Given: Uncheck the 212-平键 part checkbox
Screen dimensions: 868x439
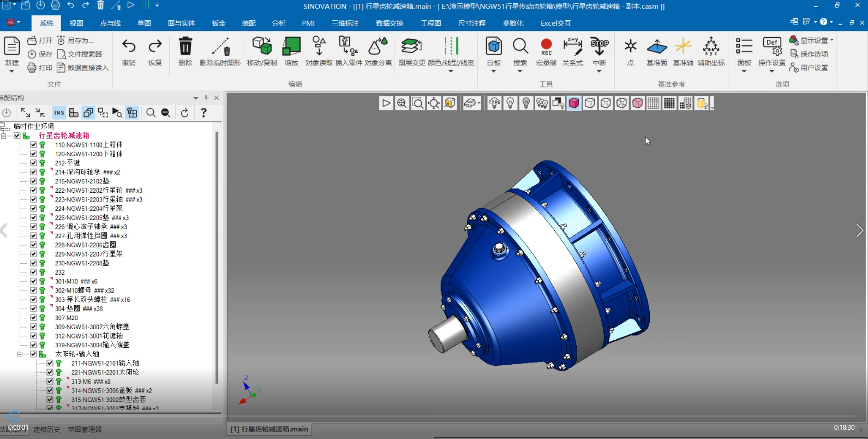Looking at the screenshot, I should 34,163.
